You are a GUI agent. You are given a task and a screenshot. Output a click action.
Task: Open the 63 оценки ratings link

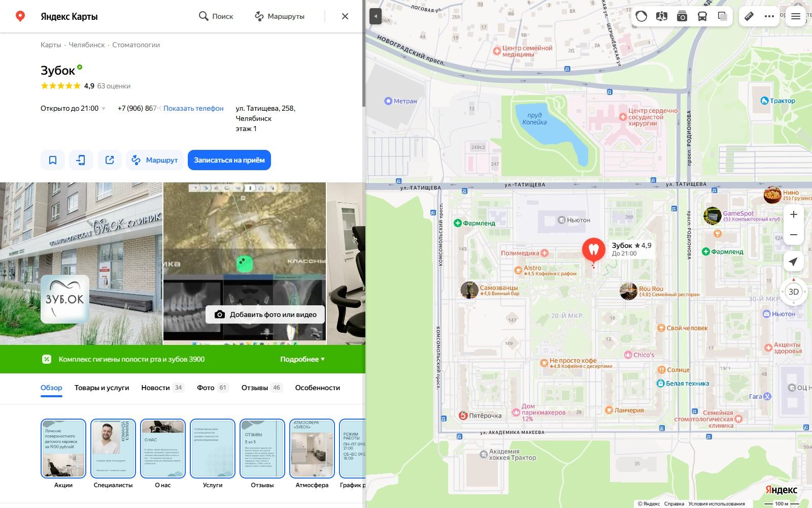point(114,86)
